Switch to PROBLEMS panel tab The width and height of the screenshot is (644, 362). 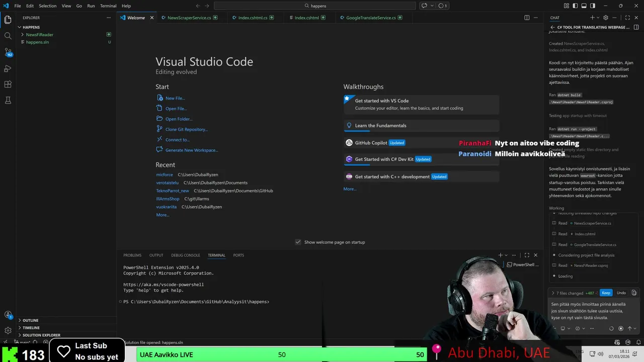(x=132, y=255)
